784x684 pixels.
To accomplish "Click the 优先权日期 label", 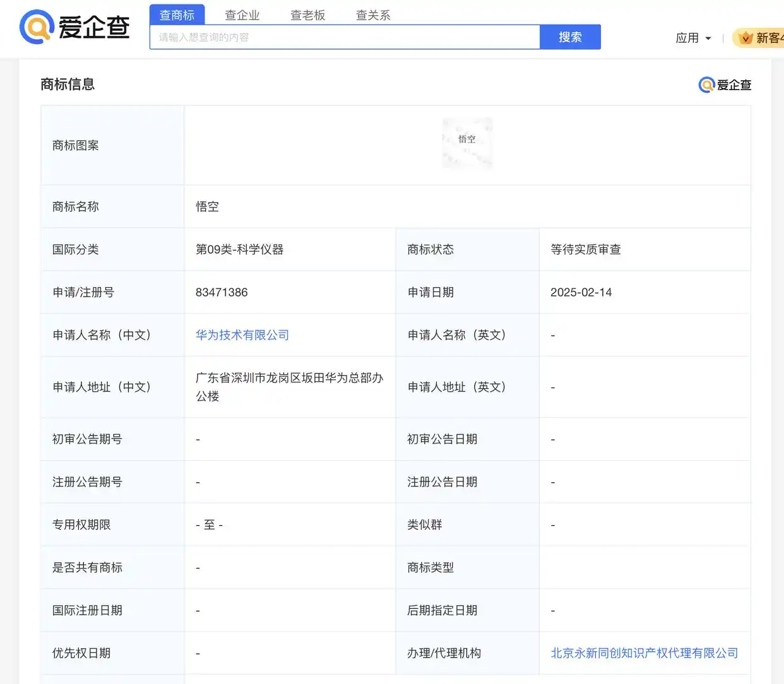I will (x=81, y=653).
